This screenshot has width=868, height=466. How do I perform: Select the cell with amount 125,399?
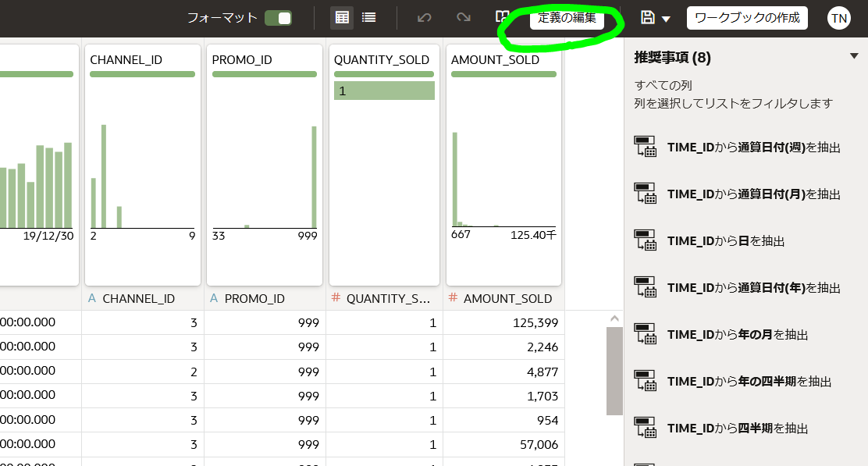[x=503, y=322]
